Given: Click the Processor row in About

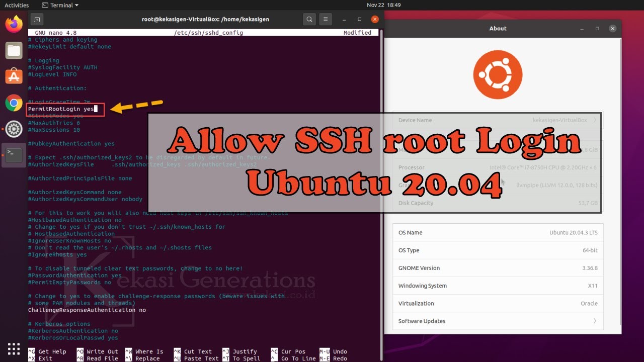Looking at the screenshot, I should (x=498, y=167).
